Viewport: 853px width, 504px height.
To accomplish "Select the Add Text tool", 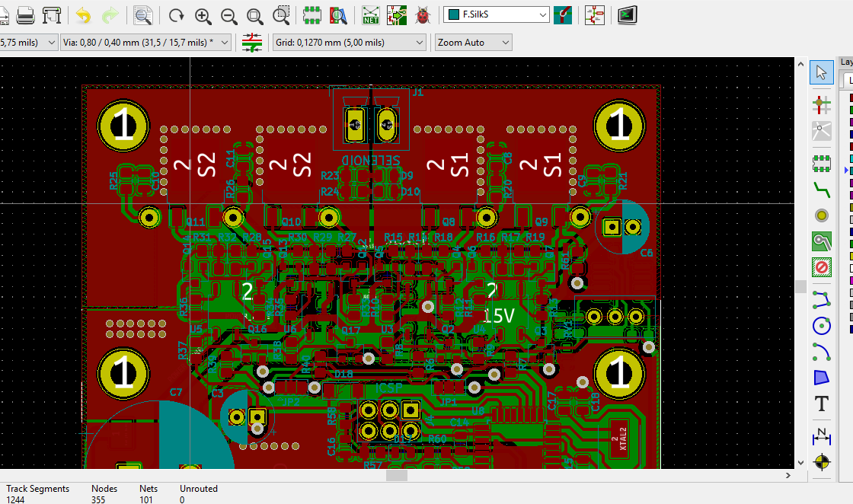I will [x=821, y=404].
